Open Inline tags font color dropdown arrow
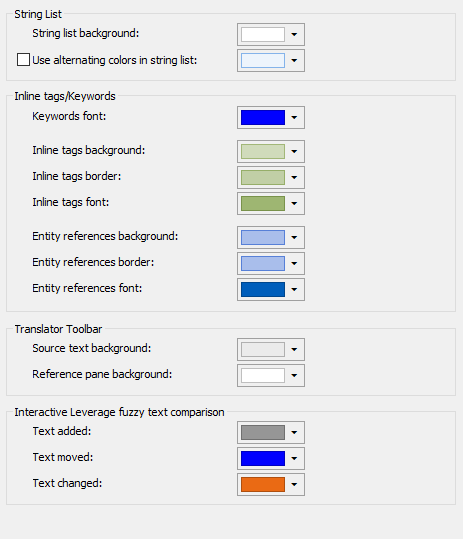Screen dimensions: 463x539 294,204
